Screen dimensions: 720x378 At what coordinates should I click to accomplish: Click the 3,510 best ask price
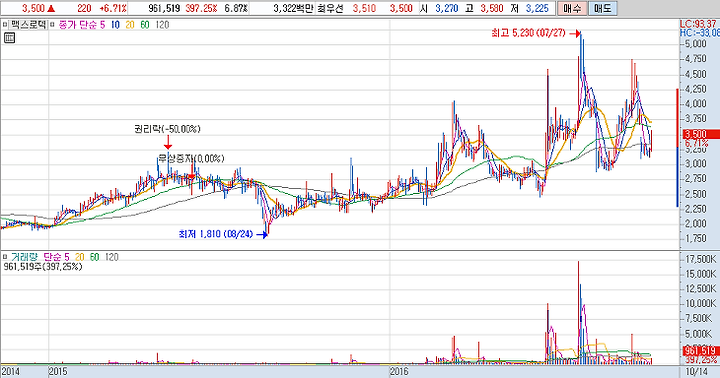tap(364, 8)
